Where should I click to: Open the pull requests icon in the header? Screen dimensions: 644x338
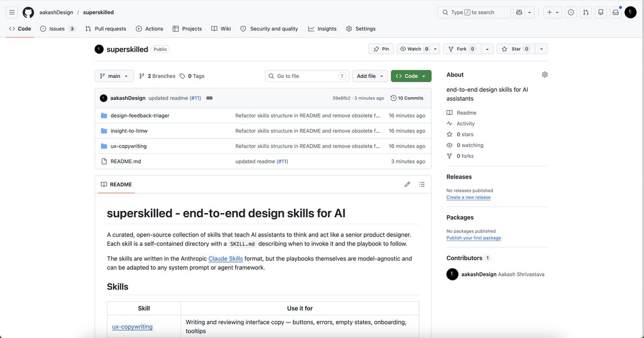coord(586,12)
